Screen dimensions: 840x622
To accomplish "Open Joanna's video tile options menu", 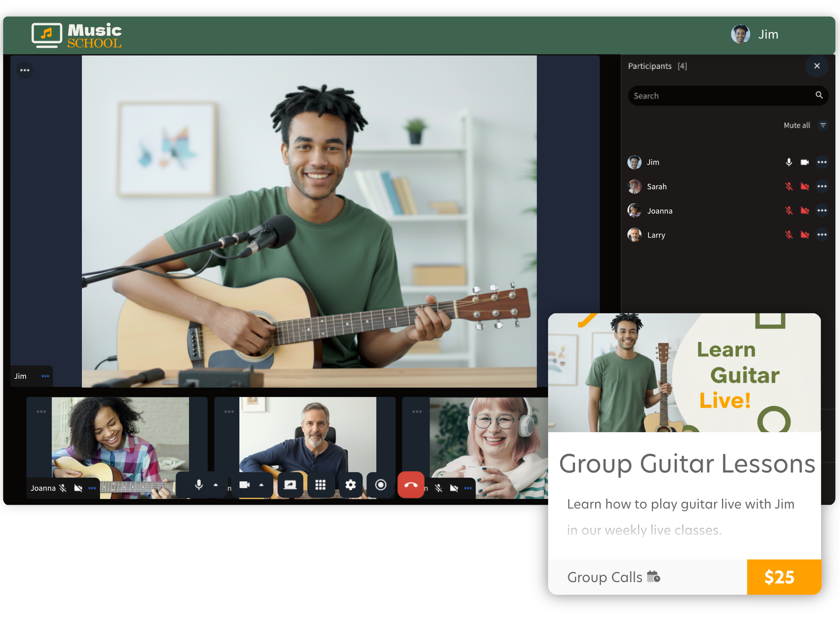I will coord(92,488).
